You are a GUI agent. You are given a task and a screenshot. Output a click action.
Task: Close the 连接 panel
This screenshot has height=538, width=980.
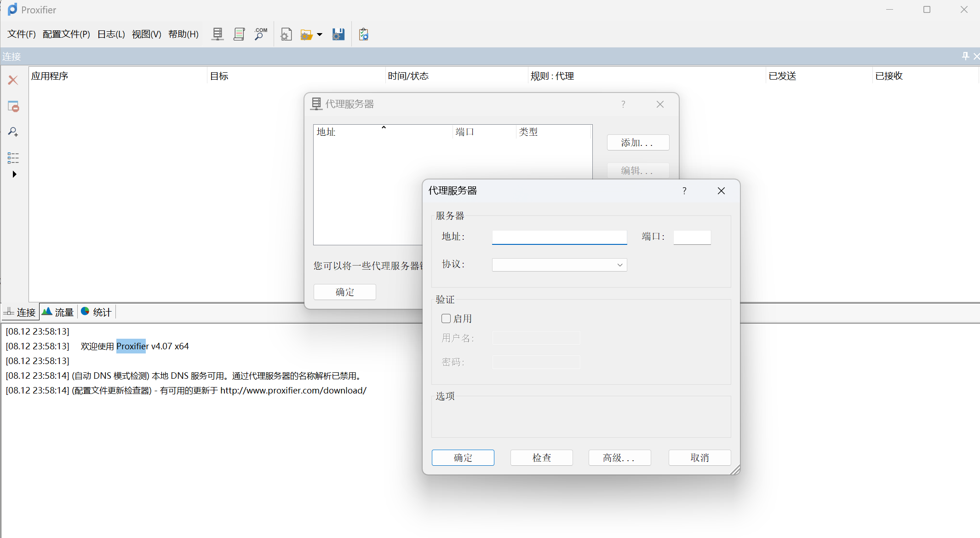pyautogui.click(x=976, y=56)
